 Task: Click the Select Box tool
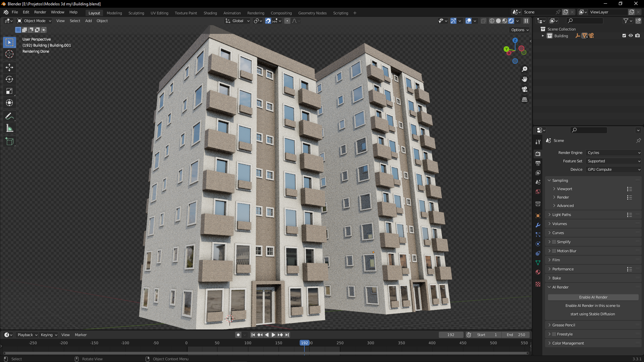(9, 42)
